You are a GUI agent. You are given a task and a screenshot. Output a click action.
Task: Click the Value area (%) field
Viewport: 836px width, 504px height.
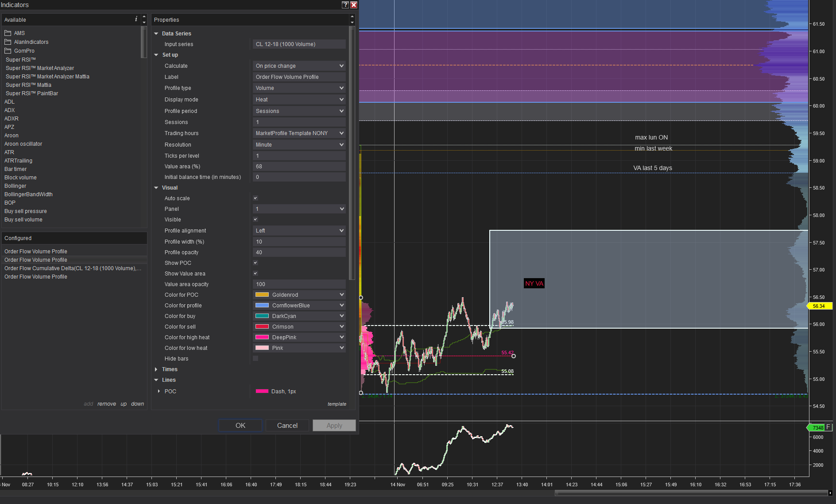pyautogui.click(x=299, y=167)
